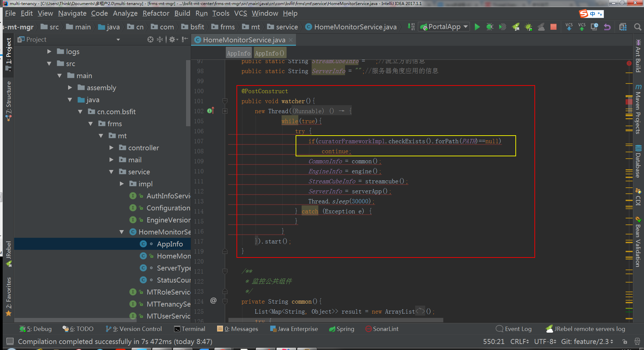
Task: Toggle tool window quick access in status bar
Action: (x=10, y=341)
